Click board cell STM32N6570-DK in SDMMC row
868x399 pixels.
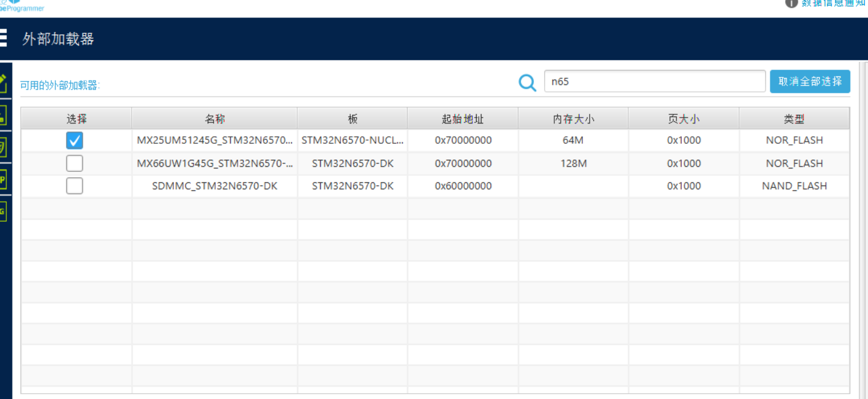click(352, 186)
